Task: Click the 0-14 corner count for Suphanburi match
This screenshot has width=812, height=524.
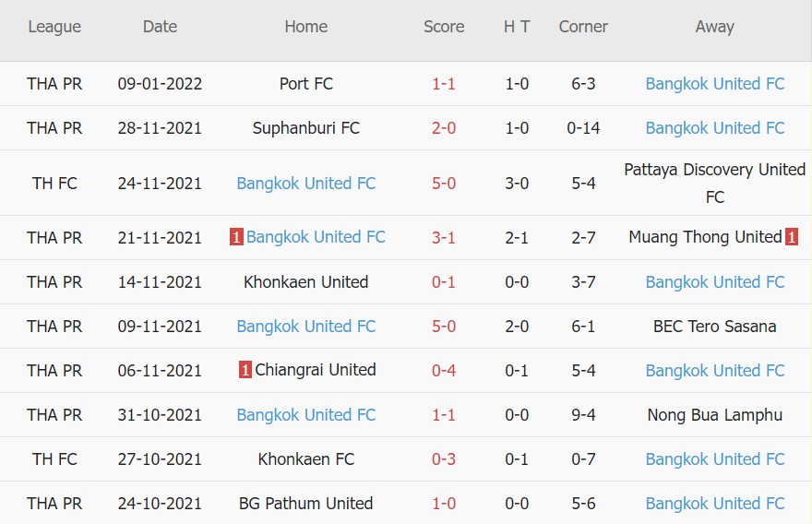Action: pyautogui.click(x=583, y=128)
